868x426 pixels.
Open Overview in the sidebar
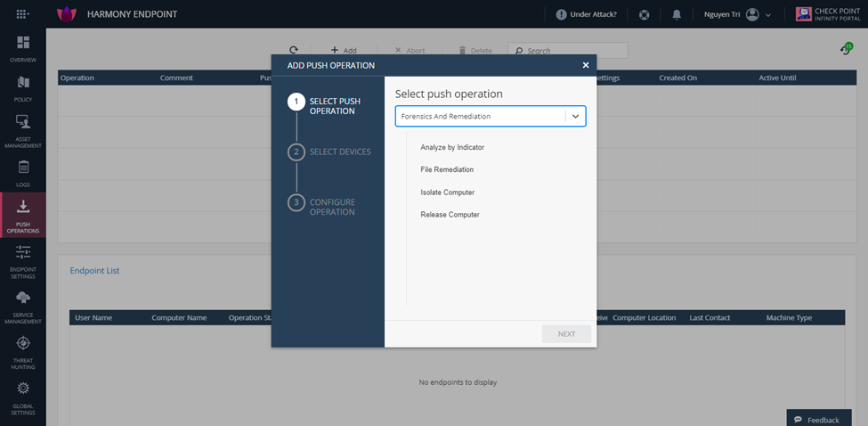pyautogui.click(x=22, y=49)
